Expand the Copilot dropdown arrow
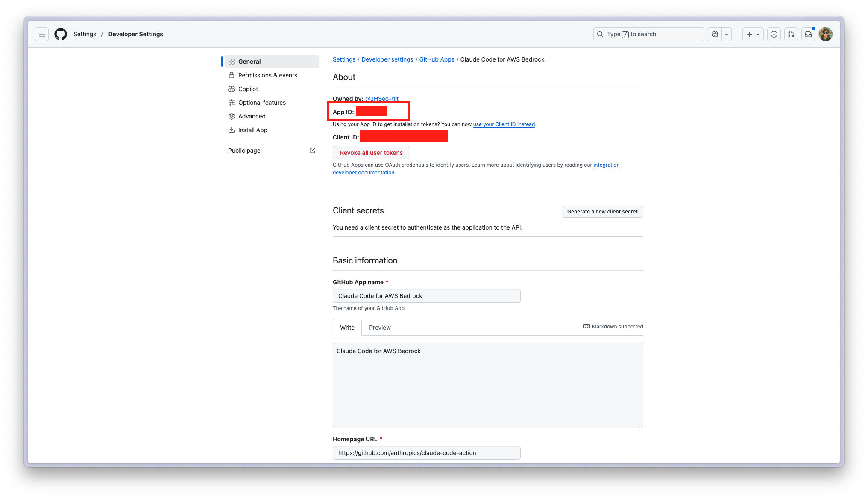 click(x=727, y=34)
